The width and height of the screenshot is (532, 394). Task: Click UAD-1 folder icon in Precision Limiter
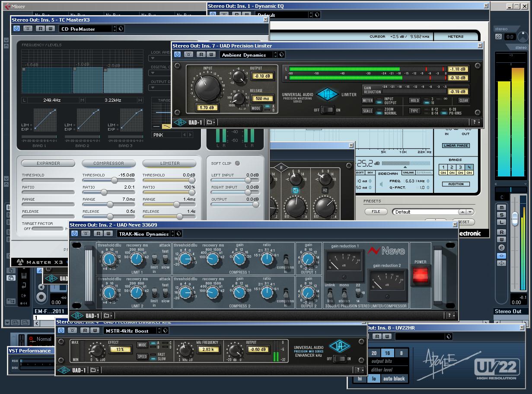pos(210,122)
